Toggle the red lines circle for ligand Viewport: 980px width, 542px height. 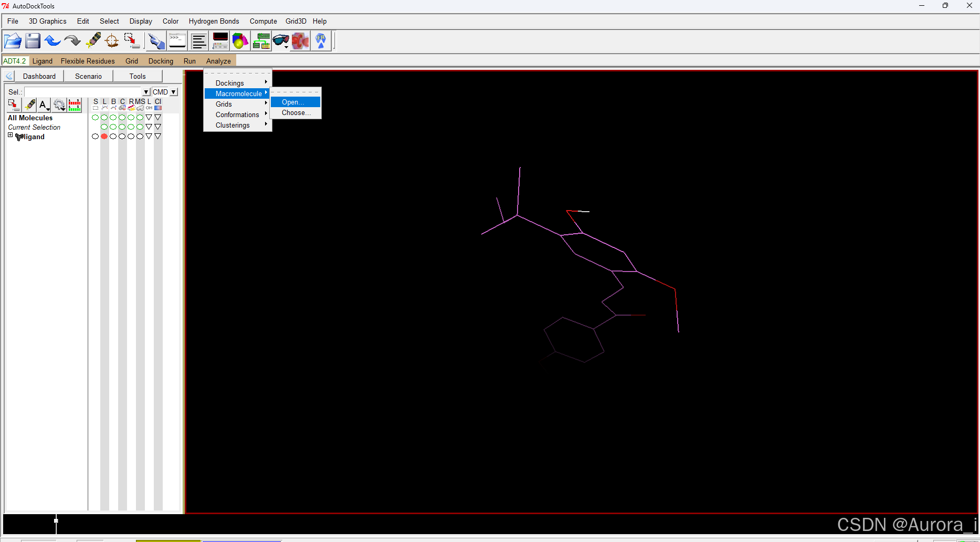pos(104,137)
